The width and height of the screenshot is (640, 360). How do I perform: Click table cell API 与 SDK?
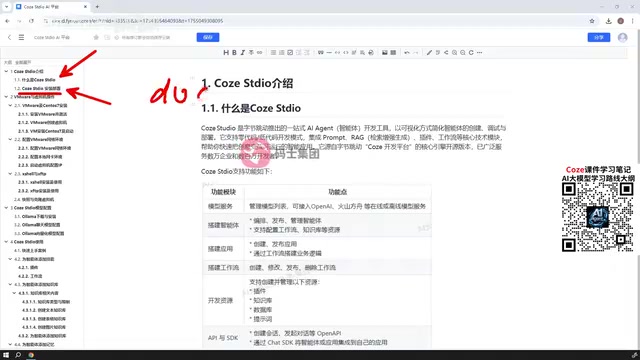coord(223,338)
